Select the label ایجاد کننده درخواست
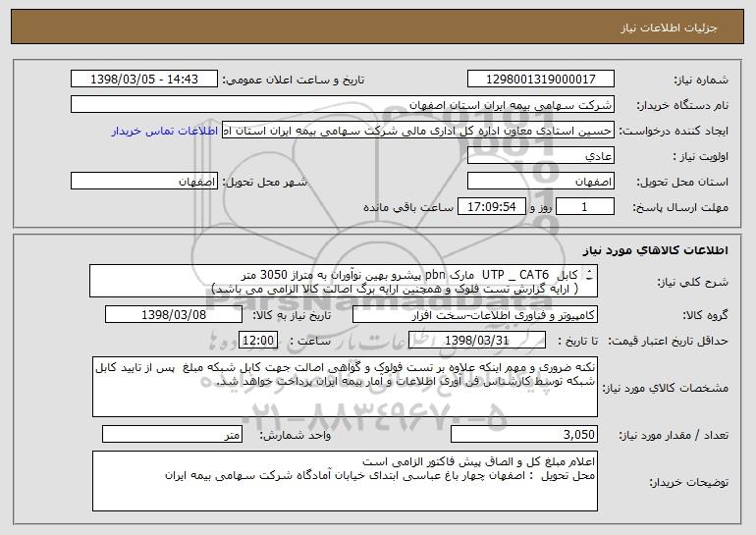This screenshot has width=756, height=535. [674, 132]
